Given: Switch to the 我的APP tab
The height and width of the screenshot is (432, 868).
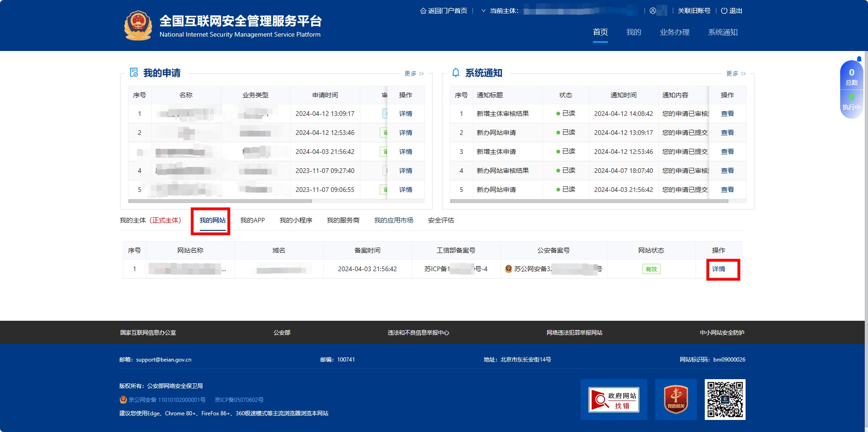Looking at the screenshot, I should tap(252, 220).
